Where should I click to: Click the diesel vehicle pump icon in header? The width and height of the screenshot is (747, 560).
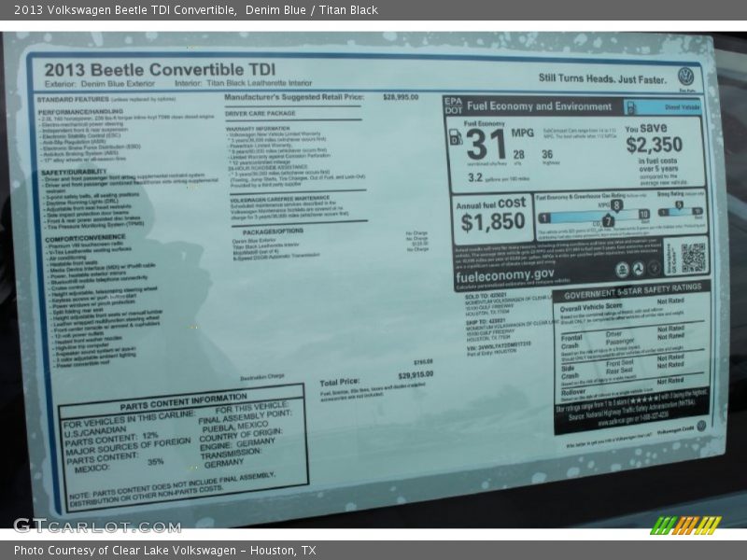631,105
